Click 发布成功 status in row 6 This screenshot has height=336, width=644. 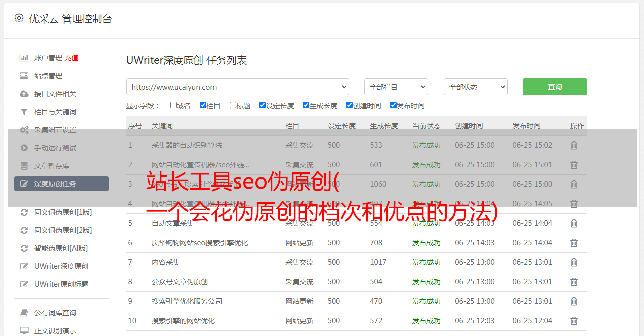(x=426, y=243)
